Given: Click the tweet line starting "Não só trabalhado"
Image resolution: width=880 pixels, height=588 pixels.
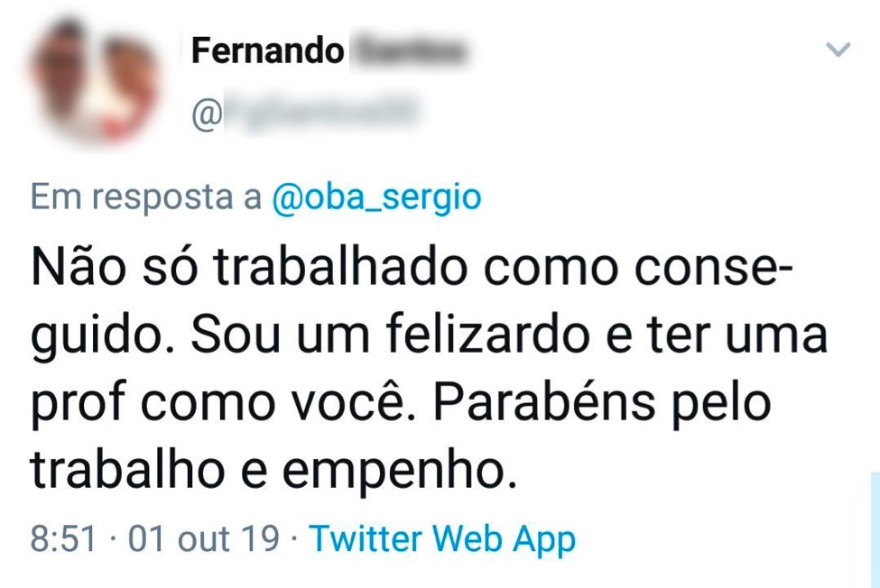Looking at the screenshot, I should coord(411,269).
